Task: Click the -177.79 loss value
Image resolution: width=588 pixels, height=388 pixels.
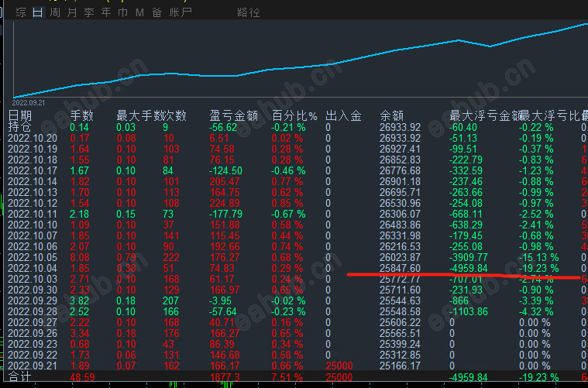Action: tap(225, 214)
